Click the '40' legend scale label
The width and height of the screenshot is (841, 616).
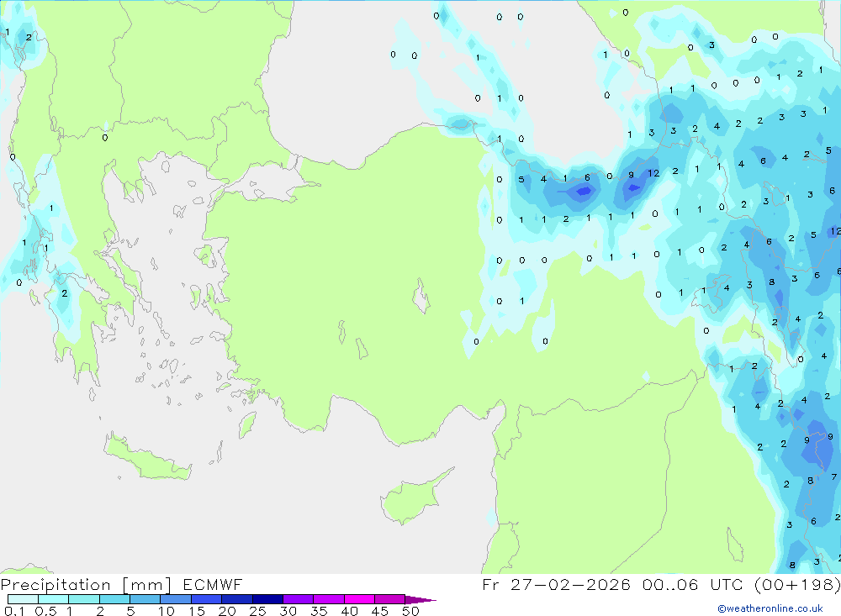349,611
